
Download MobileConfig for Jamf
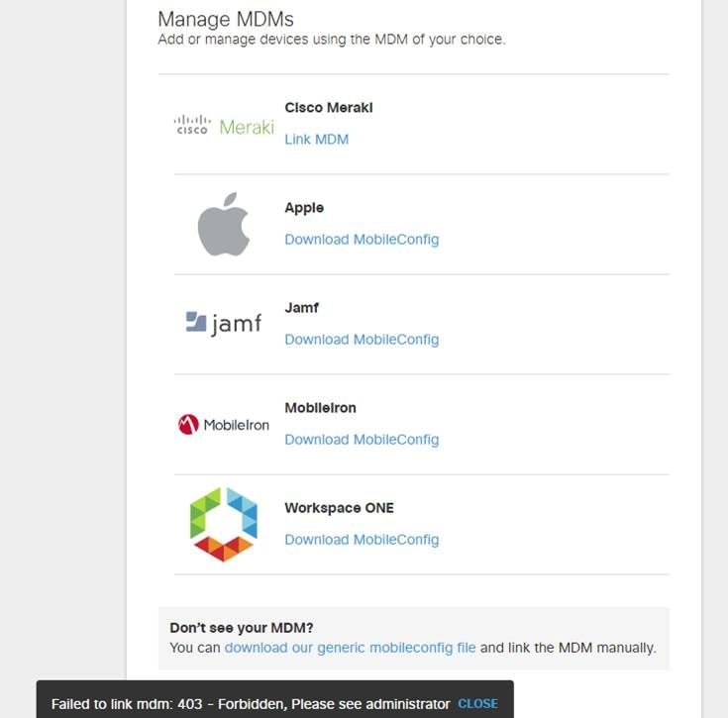(x=362, y=340)
